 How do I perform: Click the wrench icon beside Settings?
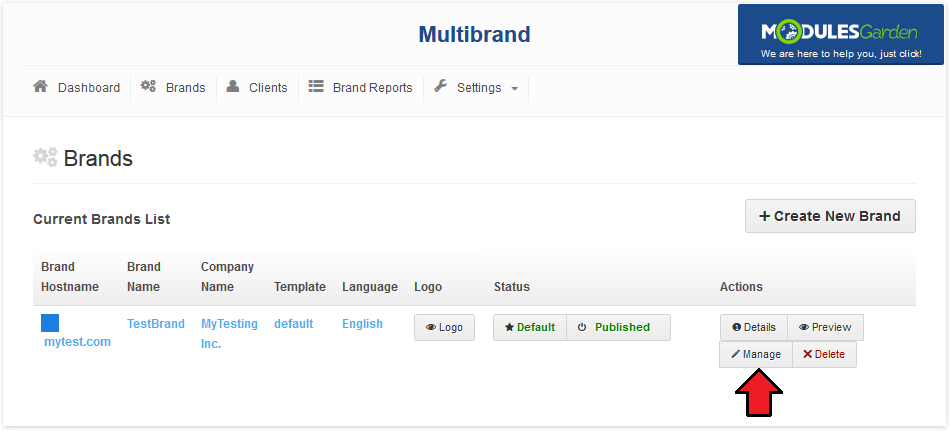(440, 86)
